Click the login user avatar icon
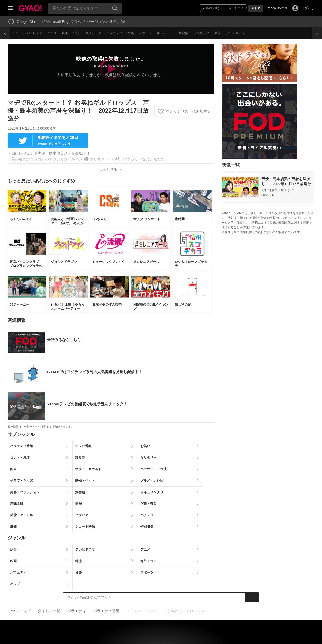 (x=295, y=8)
